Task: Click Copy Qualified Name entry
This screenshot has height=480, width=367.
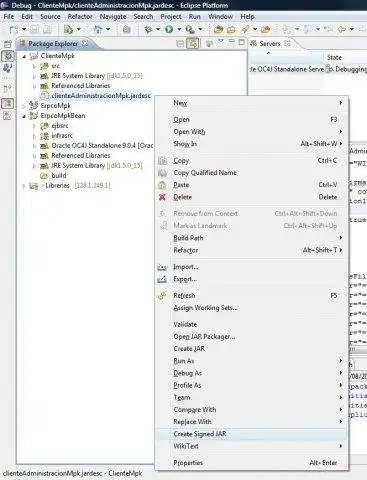Action: click(252, 173)
